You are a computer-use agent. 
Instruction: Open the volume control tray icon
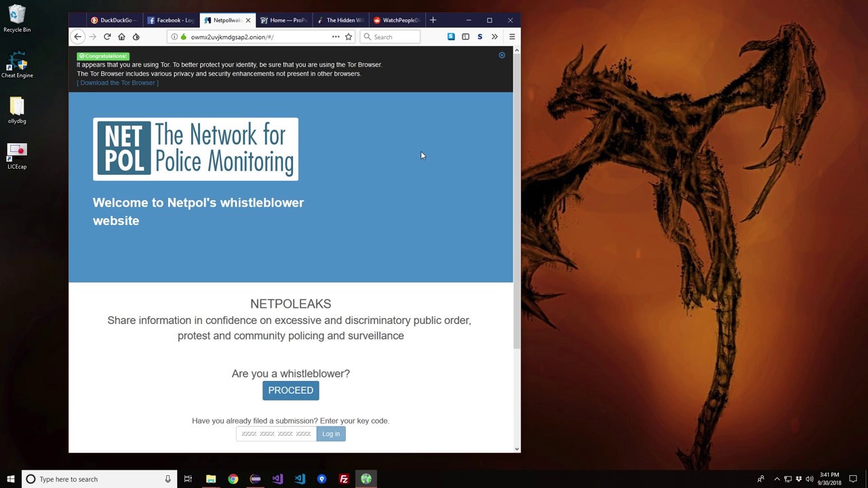click(810, 479)
